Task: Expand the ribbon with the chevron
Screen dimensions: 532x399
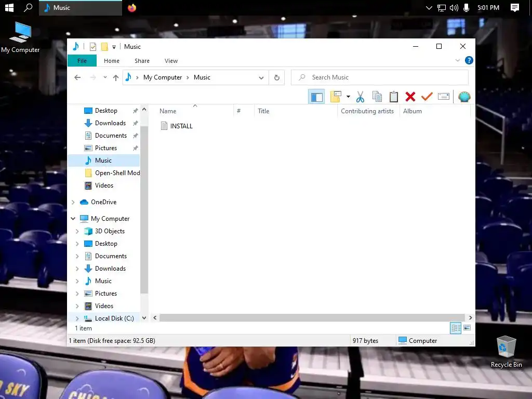Action: (457, 60)
